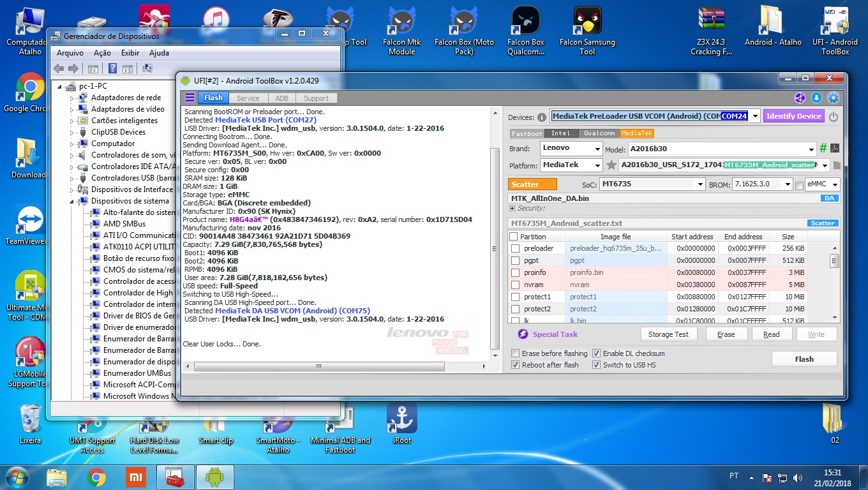This screenshot has width=868, height=490.
Task: Check the proinfo partition checkbox
Action: 515,272
